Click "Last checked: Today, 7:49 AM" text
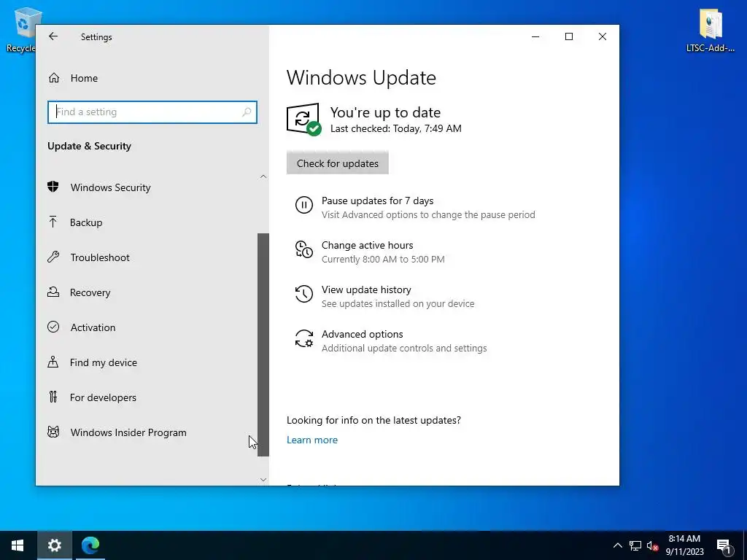This screenshot has height=560, width=747. tap(396, 128)
